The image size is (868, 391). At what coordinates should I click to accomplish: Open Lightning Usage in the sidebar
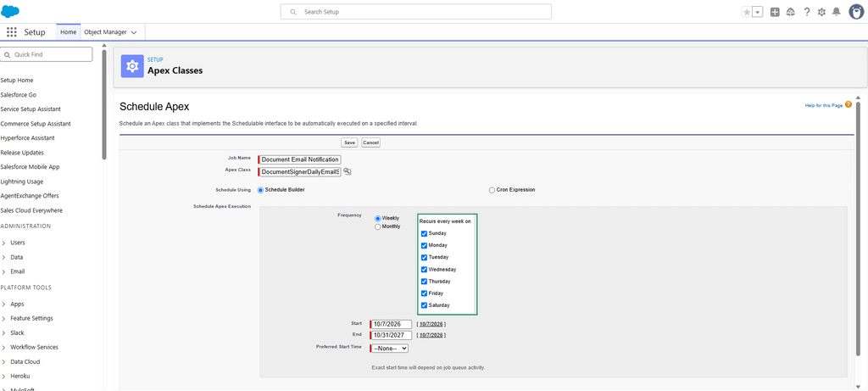(22, 182)
